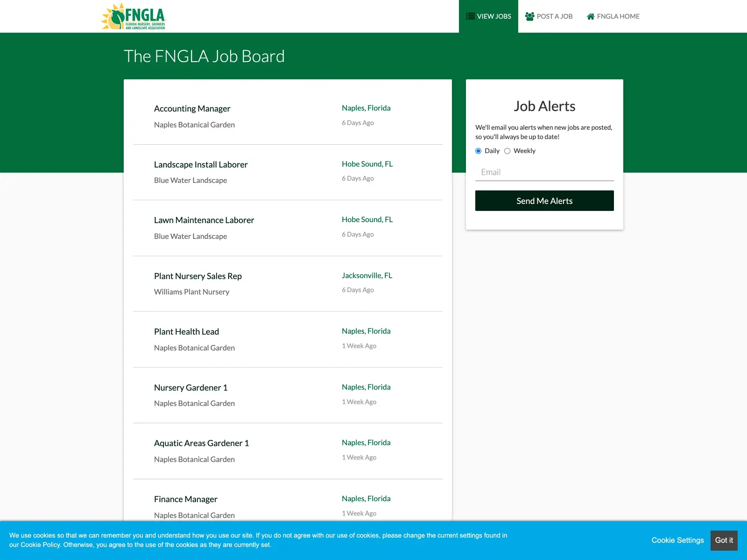This screenshot has height=560, width=747.
Task: Open the POST A JOB menu item
Action: 549,16
